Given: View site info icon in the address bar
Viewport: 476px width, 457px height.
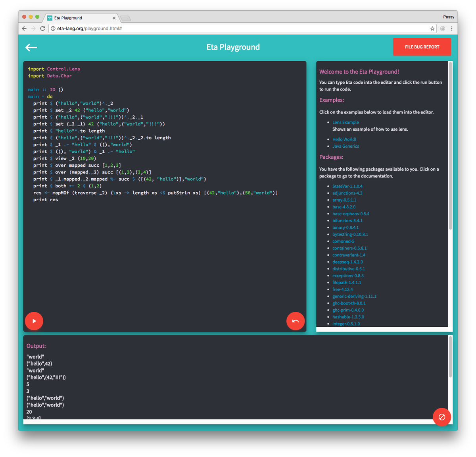Looking at the screenshot, I should 53,29.
